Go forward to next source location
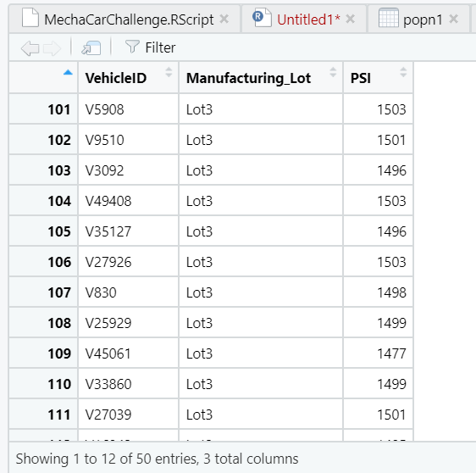Viewport: 476px width, 473px height. 52,48
